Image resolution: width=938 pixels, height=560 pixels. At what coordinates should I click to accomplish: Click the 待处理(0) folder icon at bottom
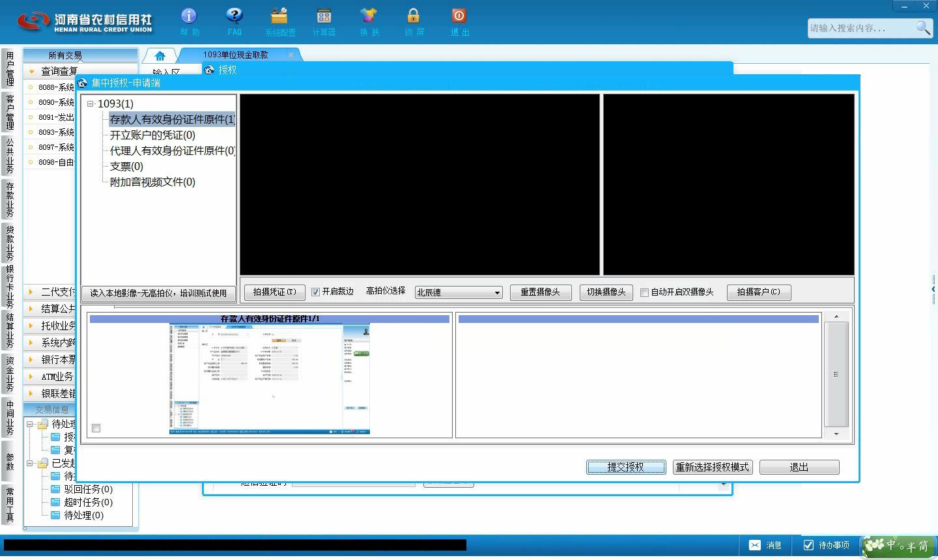[55, 515]
